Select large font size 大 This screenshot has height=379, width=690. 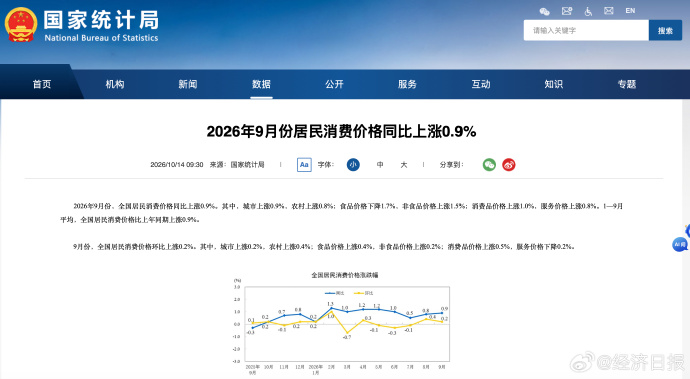[x=404, y=165]
